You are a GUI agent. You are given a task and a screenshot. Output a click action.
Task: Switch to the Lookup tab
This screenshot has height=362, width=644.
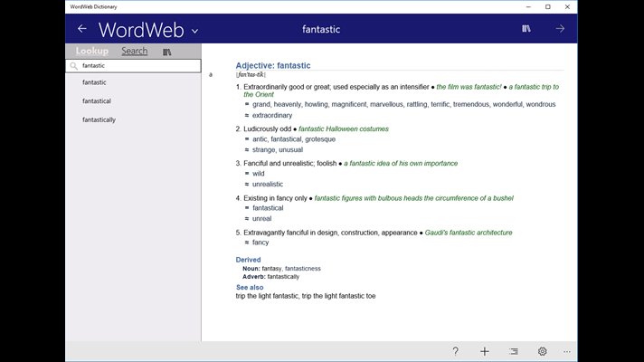tap(92, 51)
